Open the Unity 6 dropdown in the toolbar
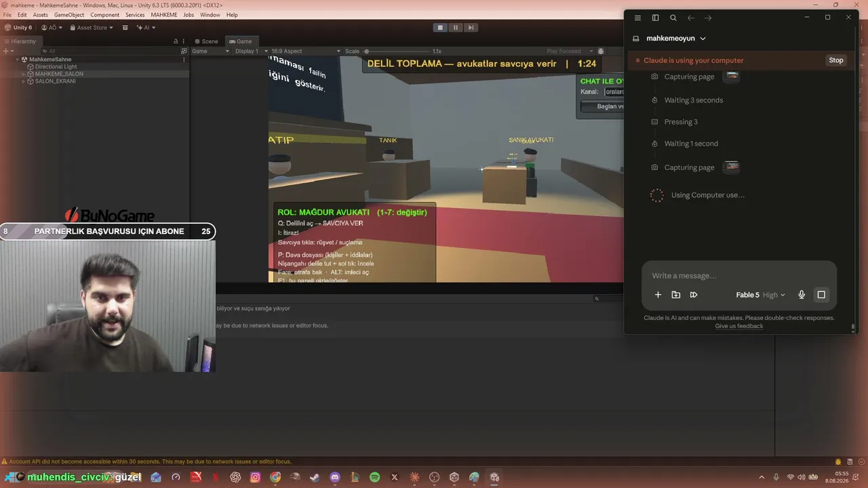 tap(18, 28)
